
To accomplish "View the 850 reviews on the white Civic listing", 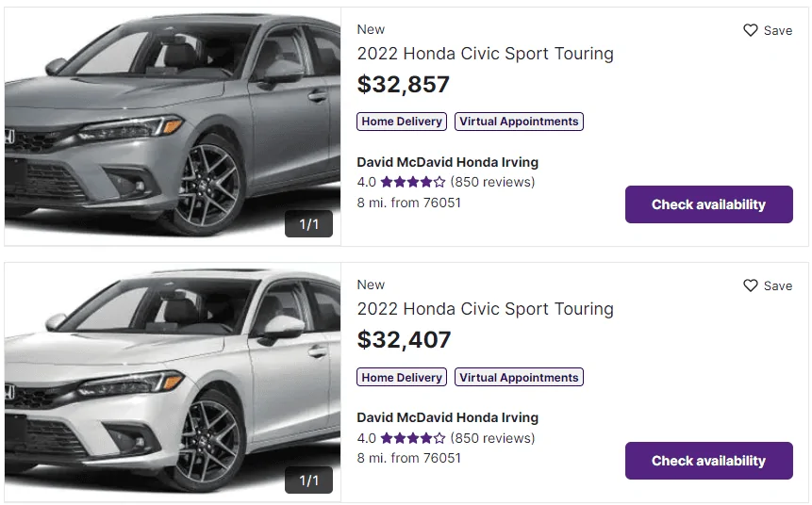I will pyautogui.click(x=492, y=438).
